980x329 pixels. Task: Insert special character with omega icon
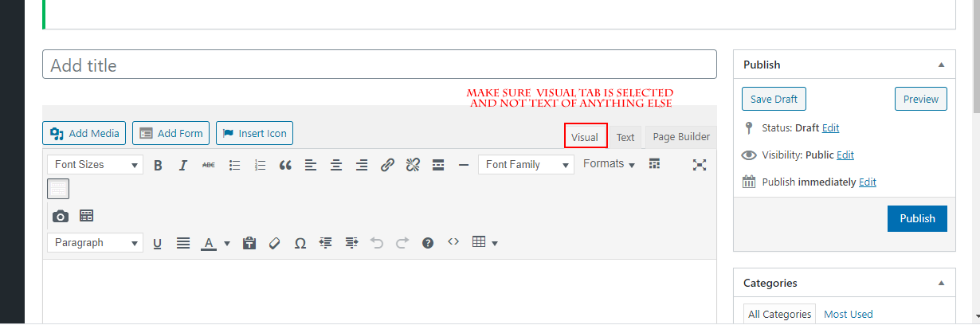point(300,243)
